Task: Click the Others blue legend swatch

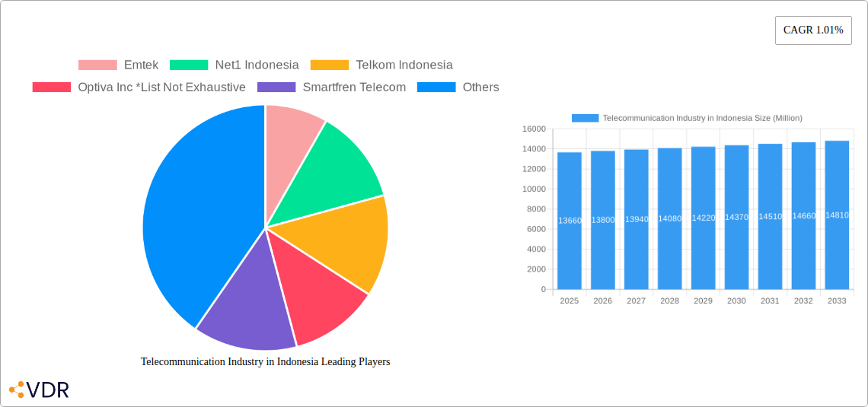Action: point(436,87)
